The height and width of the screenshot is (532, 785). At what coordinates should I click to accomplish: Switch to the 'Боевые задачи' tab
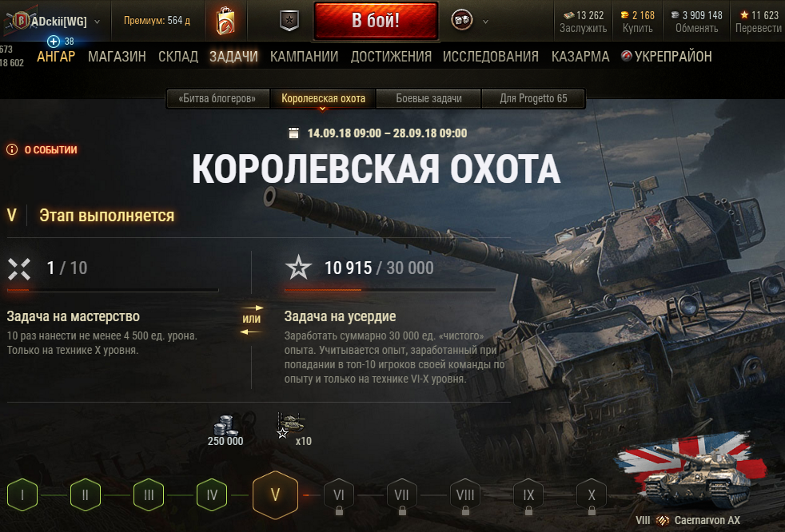(428, 98)
